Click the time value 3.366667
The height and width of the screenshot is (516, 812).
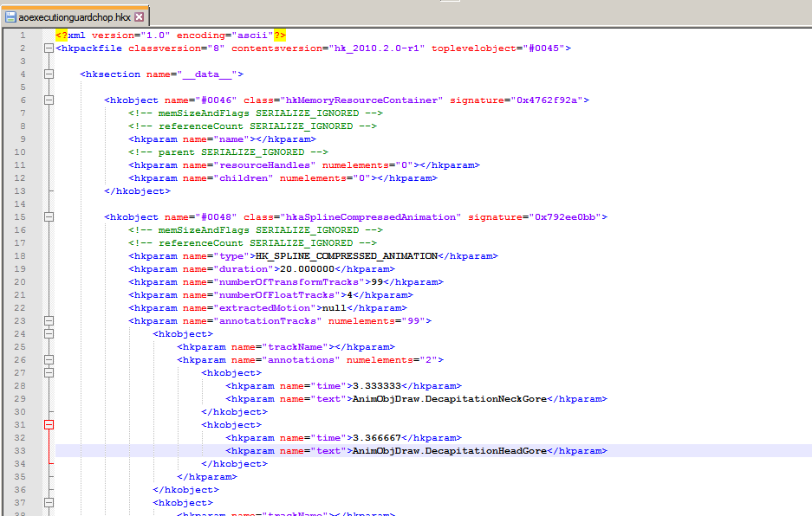[x=376, y=438]
